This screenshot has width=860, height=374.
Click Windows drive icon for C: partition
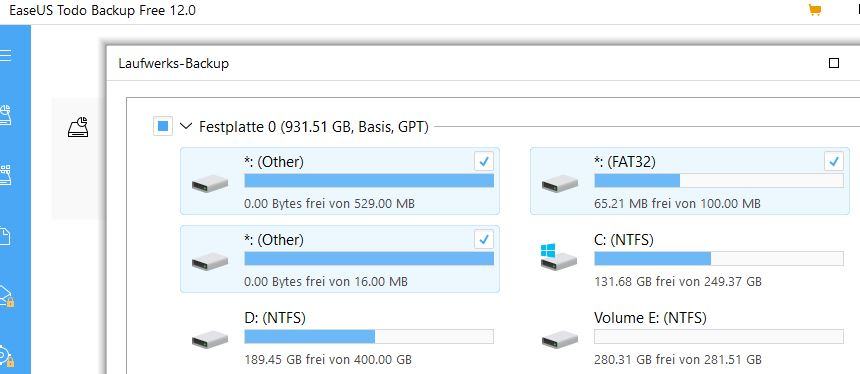pyautogui.click(x=559, y=258)
